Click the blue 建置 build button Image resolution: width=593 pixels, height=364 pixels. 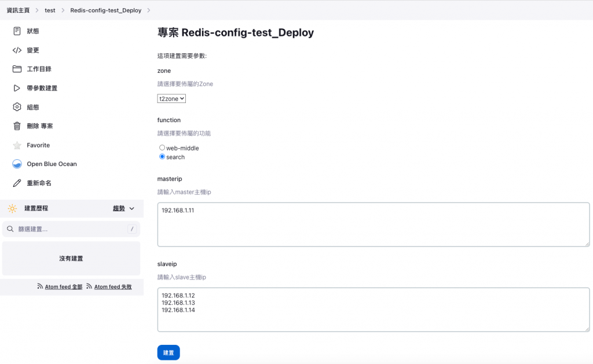point(169,352)
